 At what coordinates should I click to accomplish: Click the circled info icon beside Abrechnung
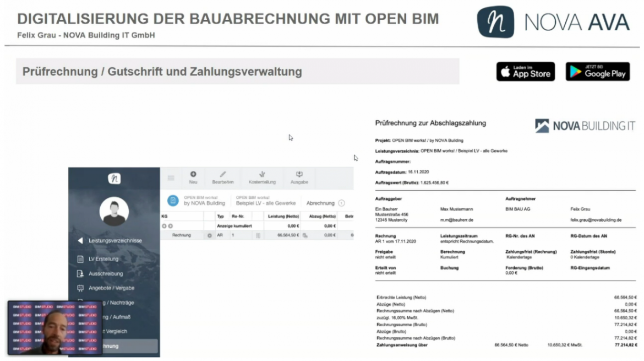[341, 203]
